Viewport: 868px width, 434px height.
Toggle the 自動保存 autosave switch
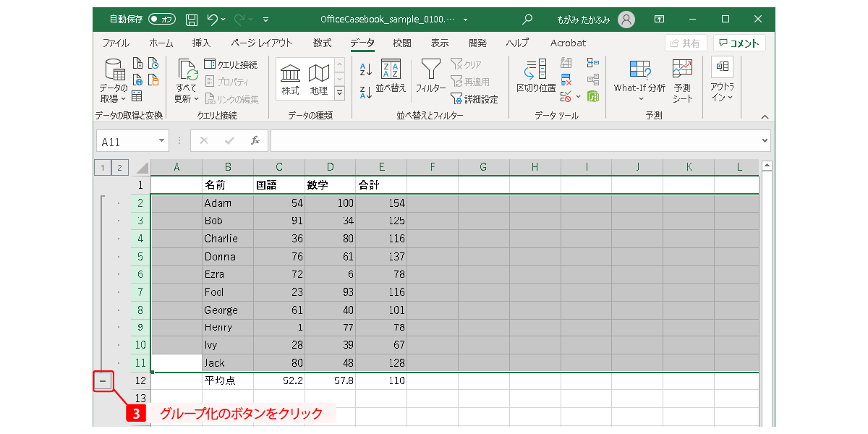(162, 20)
